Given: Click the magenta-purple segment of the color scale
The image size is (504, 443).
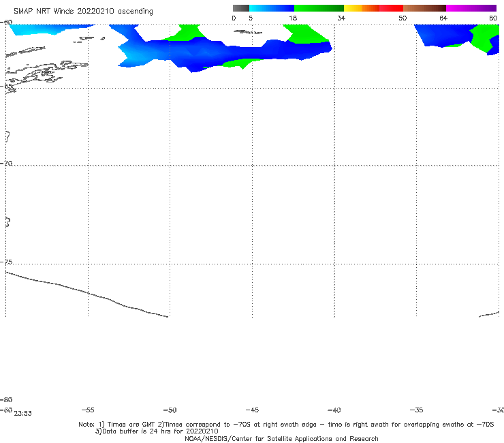Looking at the screenshot, I should point(471,8).
